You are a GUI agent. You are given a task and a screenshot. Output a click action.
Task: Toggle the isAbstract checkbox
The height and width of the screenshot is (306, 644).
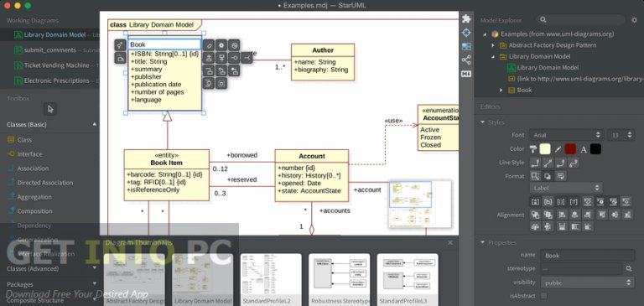click(x=543, y=296)
